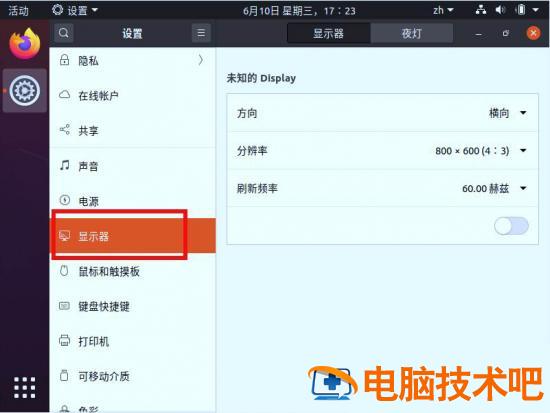Toggle the switch below 刷新频率
This screenshot has height=413, width=550.
pos(511,226)
